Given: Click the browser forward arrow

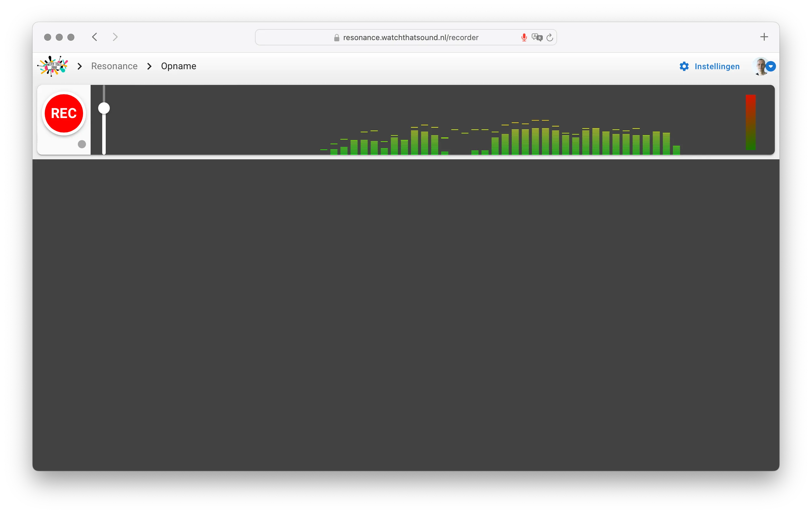Looking at the screenshot, I should (x=115, y=37).
